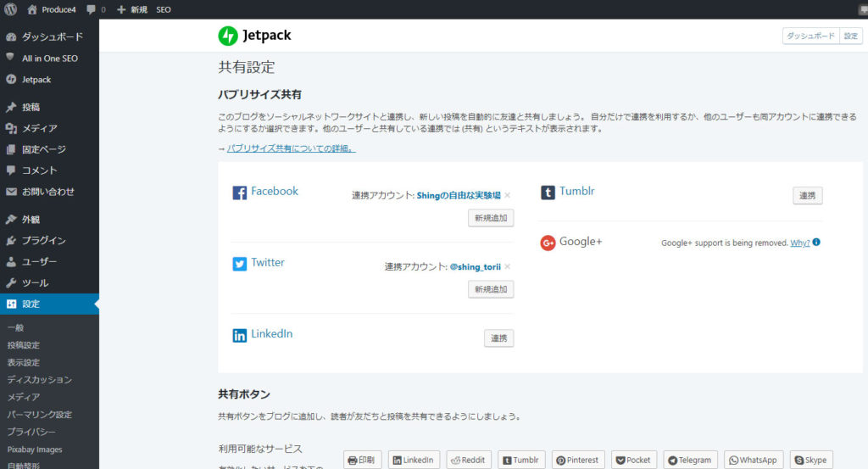The height and width of the screenshot is (469, 868).
Task: Open パーマリンク設定 submenu
Action: pos(39,414)
